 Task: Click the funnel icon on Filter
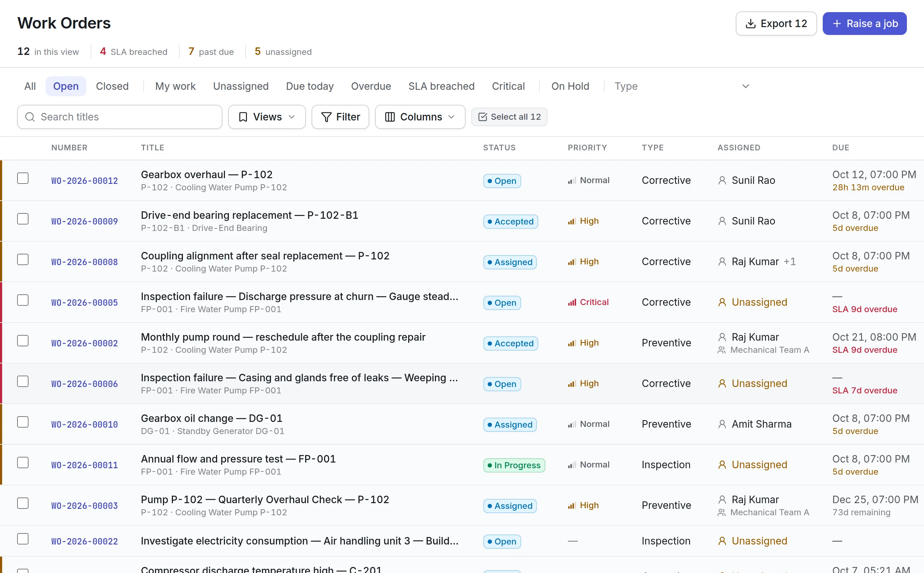[326, 117]
